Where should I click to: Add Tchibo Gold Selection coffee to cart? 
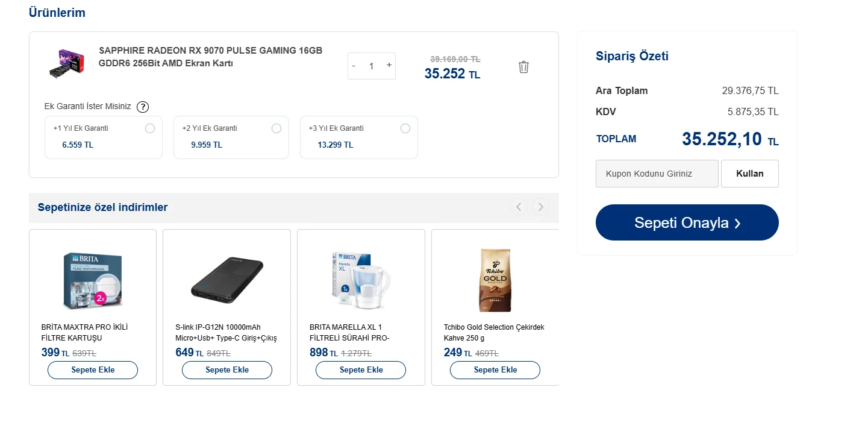(x=495, y=370)
